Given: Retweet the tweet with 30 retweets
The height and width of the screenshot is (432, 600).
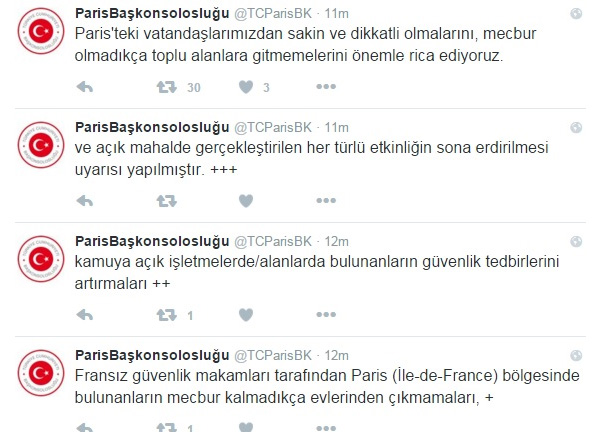Looking at the screenshot, I should tap(166, 87).
